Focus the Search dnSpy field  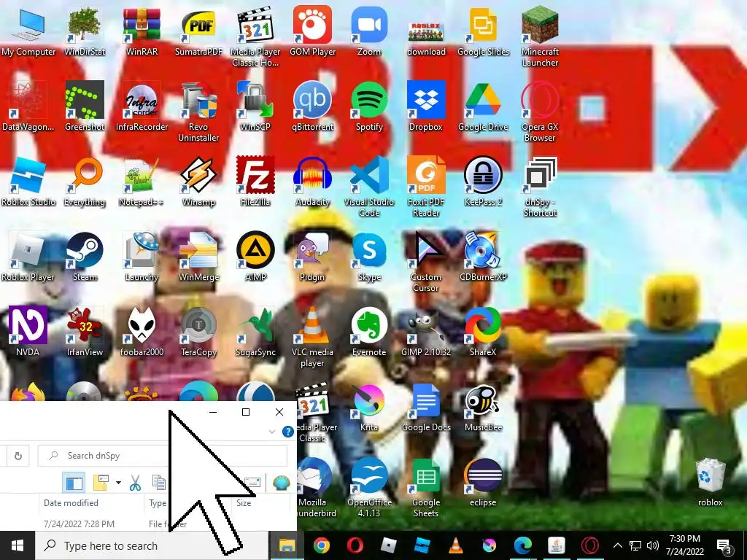click(163, 456)
